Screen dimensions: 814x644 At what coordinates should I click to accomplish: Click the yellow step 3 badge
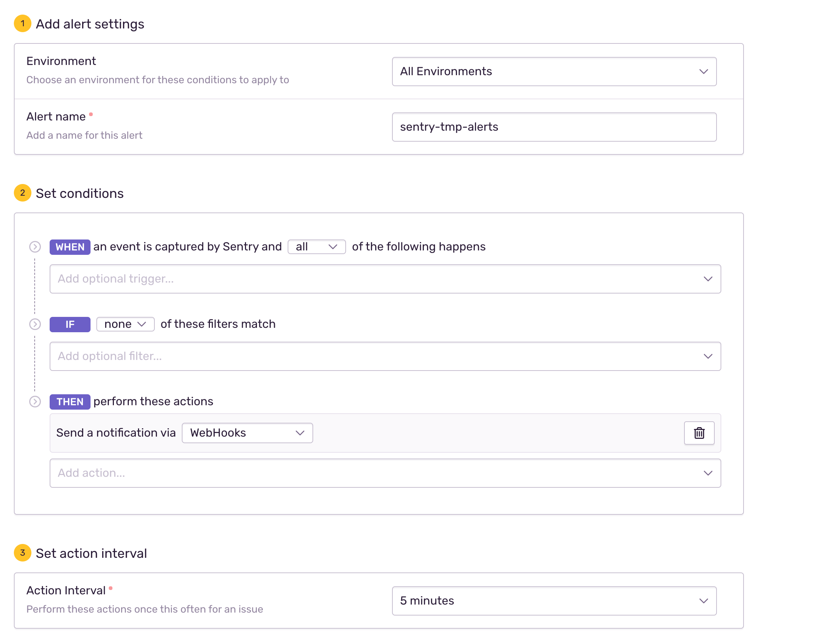click(23, 553)
